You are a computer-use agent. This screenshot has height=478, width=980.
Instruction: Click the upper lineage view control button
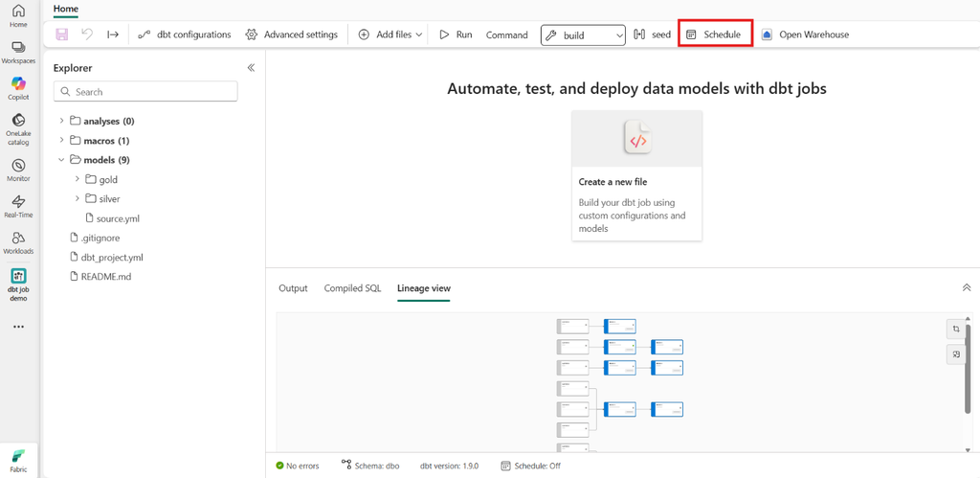tap(956, 329)
